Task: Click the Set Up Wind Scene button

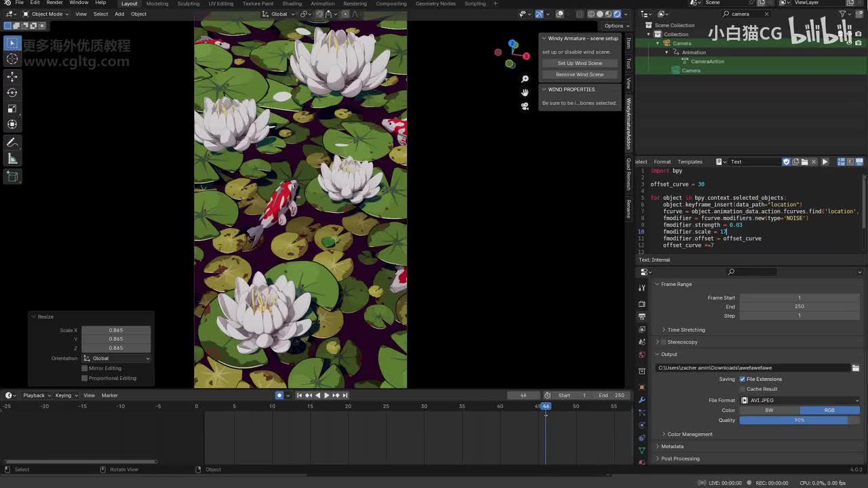Action: pos(580,63)
